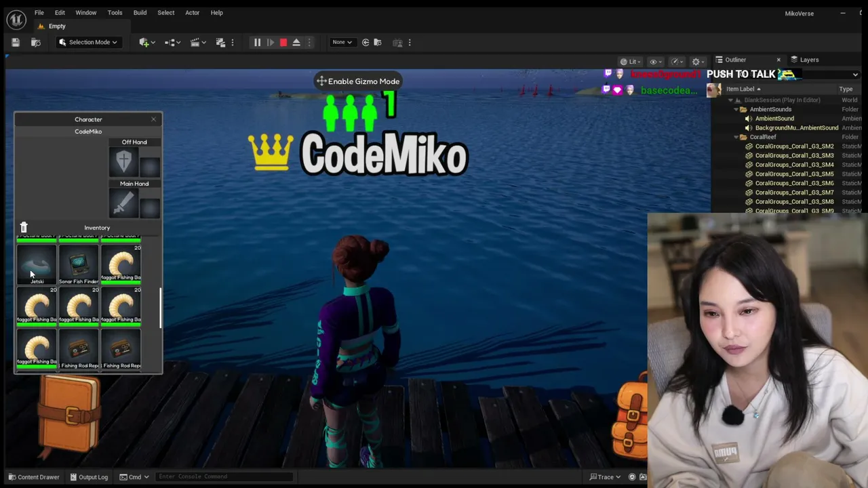Open the viewport camera speed dropdown

coord(677,62)
